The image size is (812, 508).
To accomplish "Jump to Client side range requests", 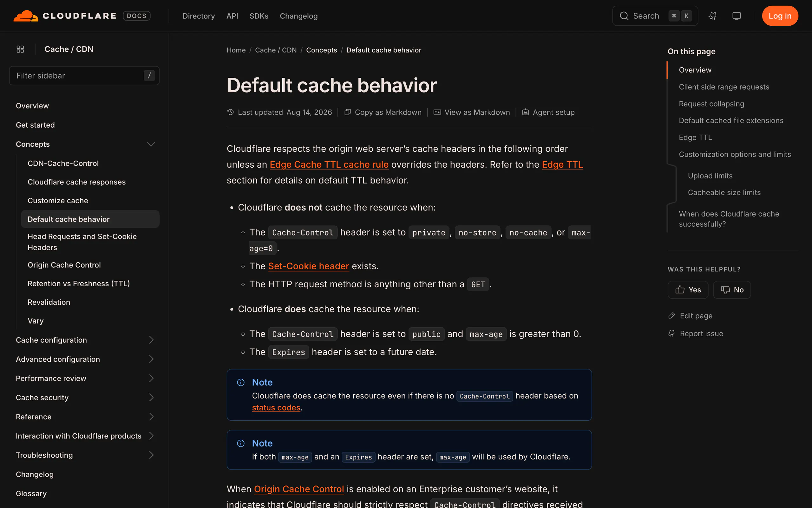I will 724,87.
